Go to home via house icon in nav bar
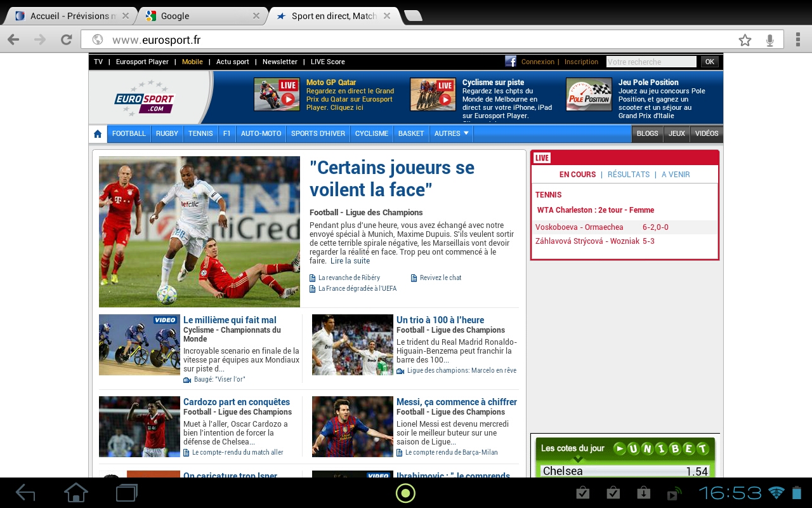 98,134
